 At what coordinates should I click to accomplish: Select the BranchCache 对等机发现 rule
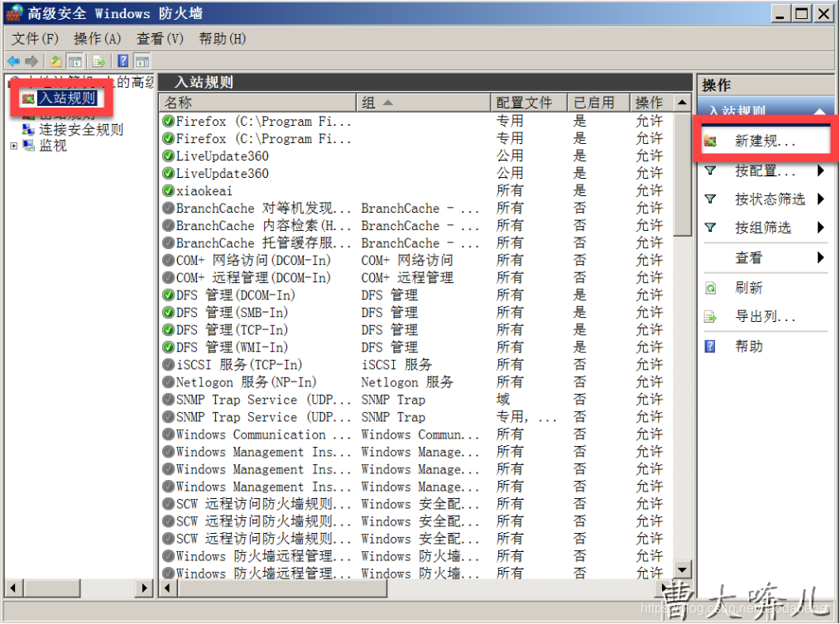[415, 209]
